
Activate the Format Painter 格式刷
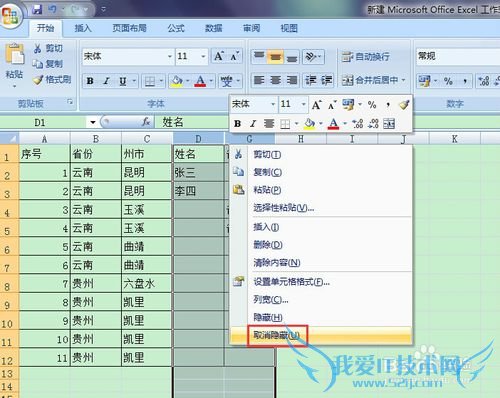click(x=52, y=79)
